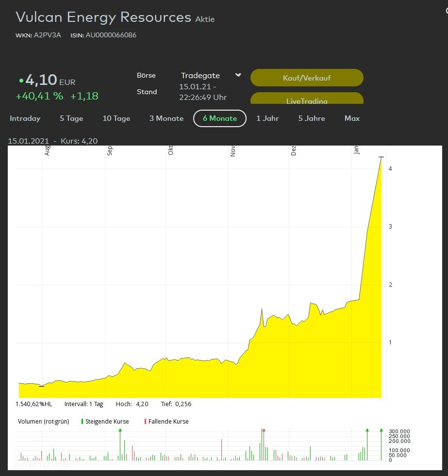Open the 1 Jahr chart

coord(267,118)
